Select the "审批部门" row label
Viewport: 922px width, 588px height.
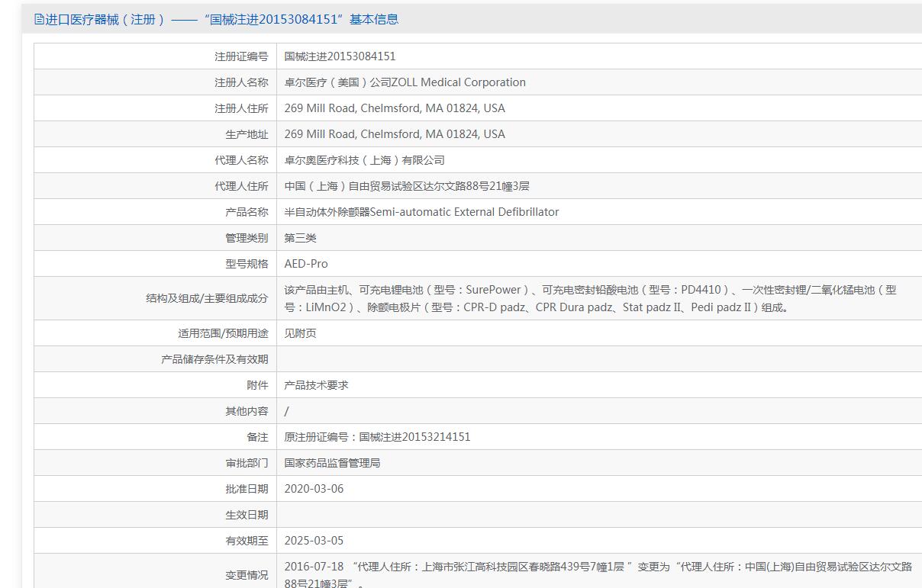(x=247, y=463)
